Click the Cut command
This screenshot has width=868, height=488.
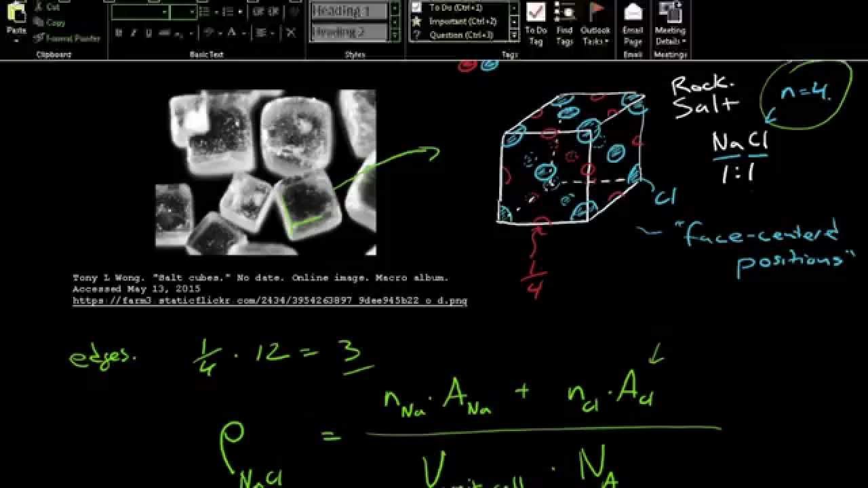(47, 7)
